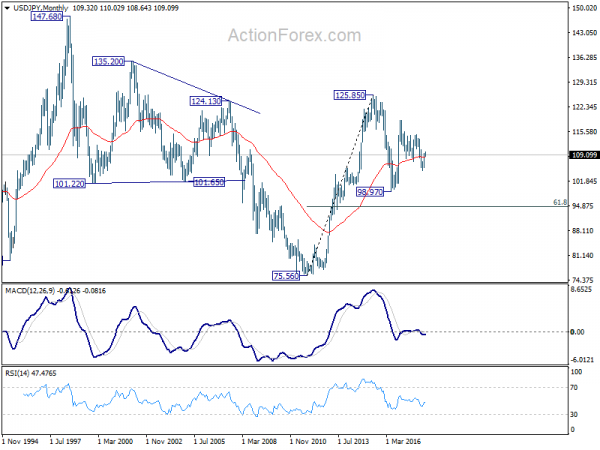Select the 124.130 price label
The height and width of the screenshot is (450, 600).
click(x=206, y=101)
